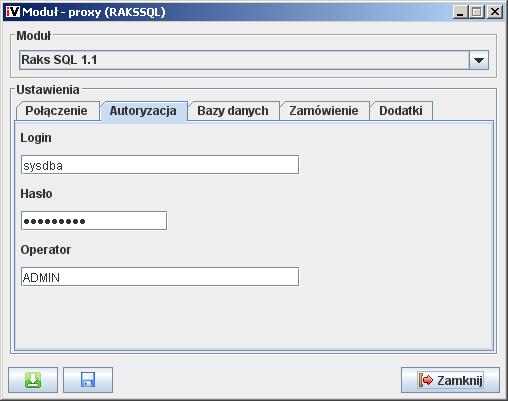The height and width of the screenshot is (401, 508).
Task: Open the Bazy danych tab
Action: tap(233, 111)
